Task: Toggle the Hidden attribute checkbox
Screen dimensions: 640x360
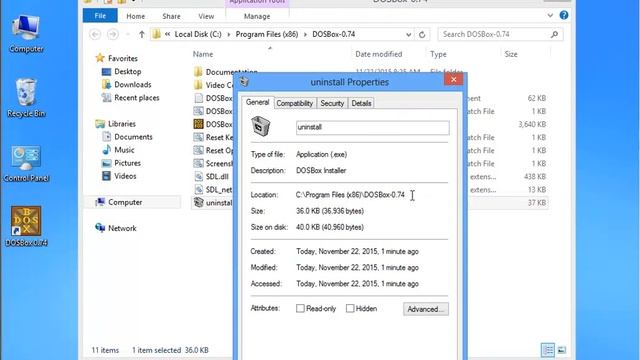Action: pos(350,309)
